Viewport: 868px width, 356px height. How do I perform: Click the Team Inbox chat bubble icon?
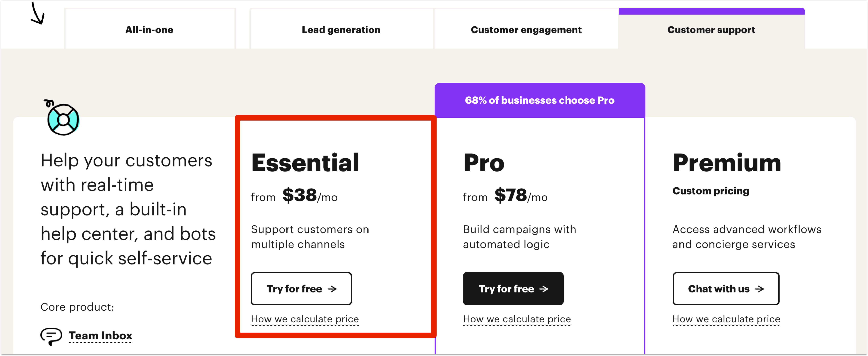click(x=51, y=336)
